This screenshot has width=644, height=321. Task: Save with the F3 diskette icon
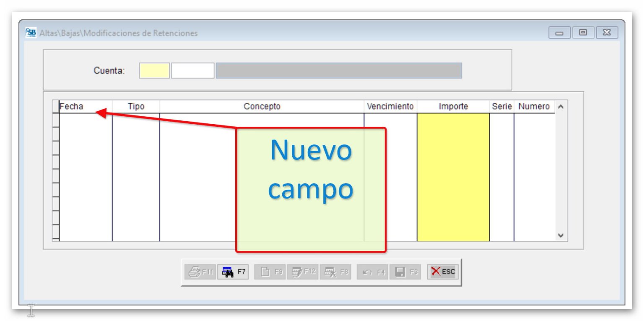pos(404,271)
